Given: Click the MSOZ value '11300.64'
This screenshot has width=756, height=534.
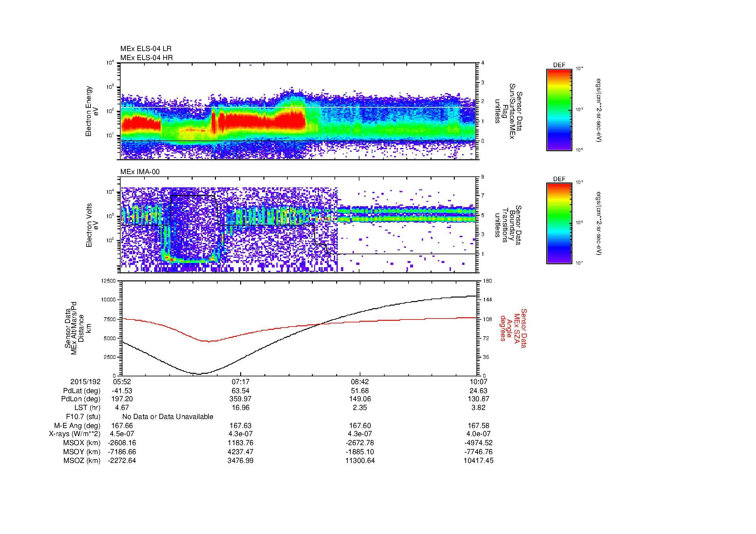Looking at the screenshot, I should [360, 461].
